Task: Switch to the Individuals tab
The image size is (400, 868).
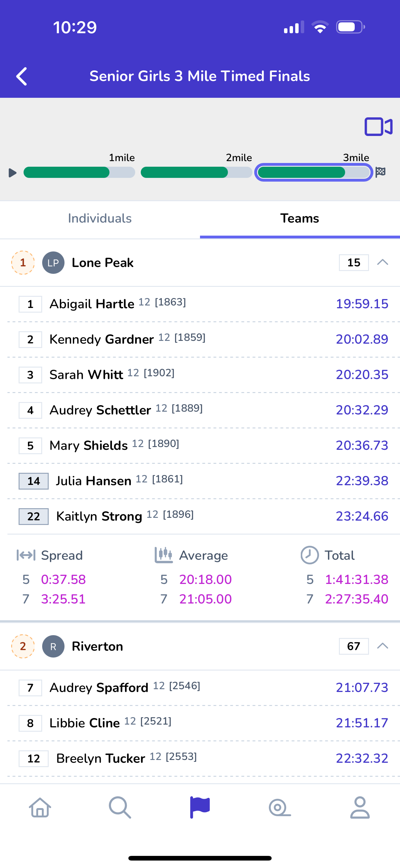Action: 100,218
